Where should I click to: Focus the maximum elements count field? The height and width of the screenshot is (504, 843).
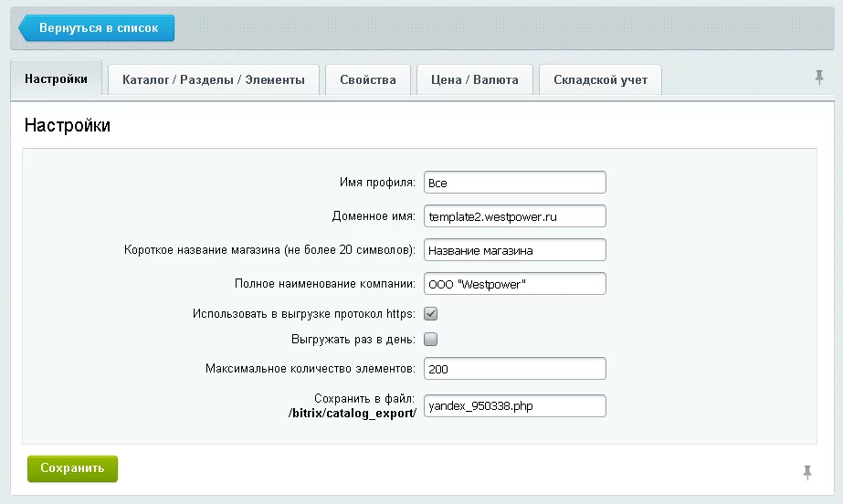pyautogui.click(x=514, y=369)
